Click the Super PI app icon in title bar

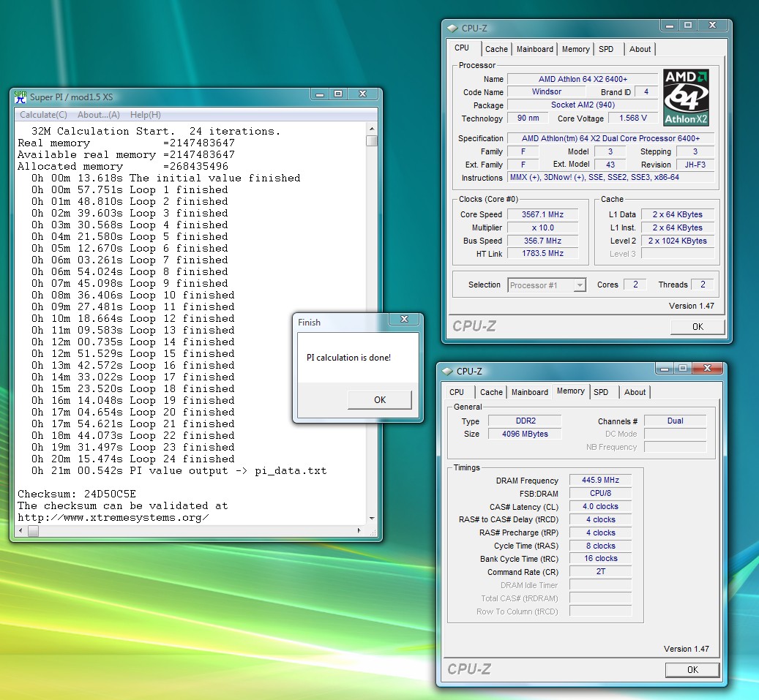tap(20, 97)
